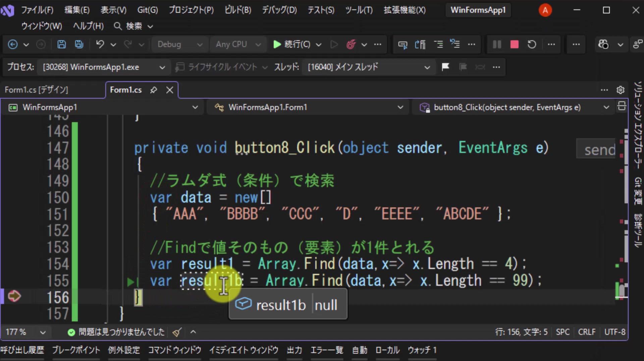Click the Navigate Backward arrow icon
Viewport: 644px width, 361px height.
pos(13,44)
